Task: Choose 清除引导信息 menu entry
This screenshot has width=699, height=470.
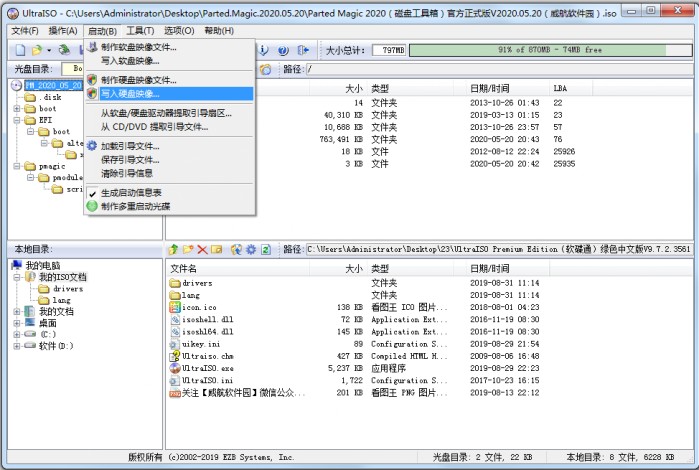Action: coord(169,173)
